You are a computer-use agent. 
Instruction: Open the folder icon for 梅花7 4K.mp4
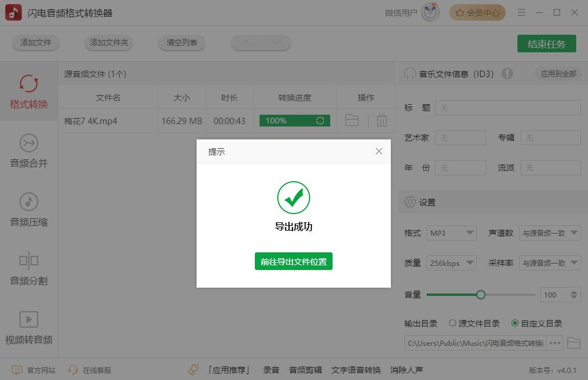pos(351,120)
